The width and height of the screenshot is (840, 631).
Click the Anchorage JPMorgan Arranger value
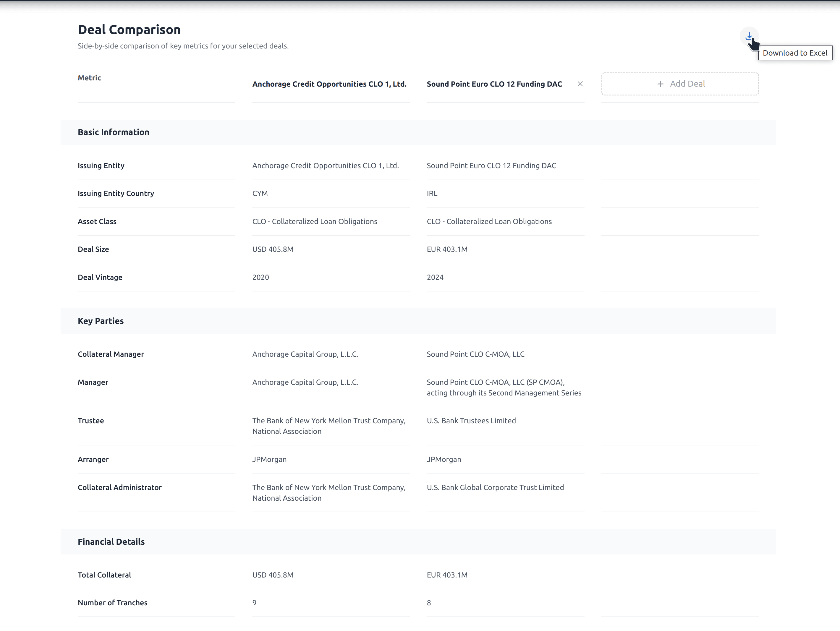tap(269, 459)
